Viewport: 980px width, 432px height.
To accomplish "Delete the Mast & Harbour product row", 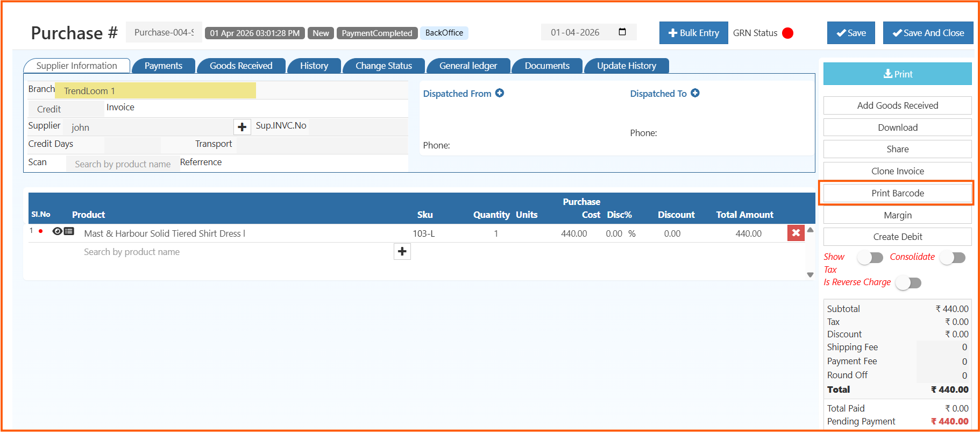I will (x=796, y=233).
